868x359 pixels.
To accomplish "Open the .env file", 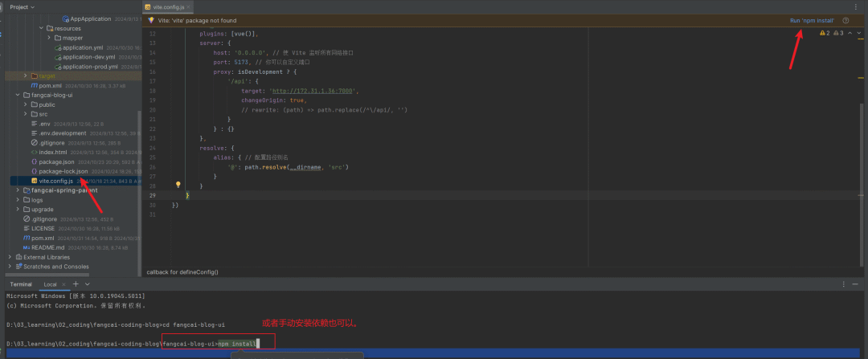I will coord(44,124).
